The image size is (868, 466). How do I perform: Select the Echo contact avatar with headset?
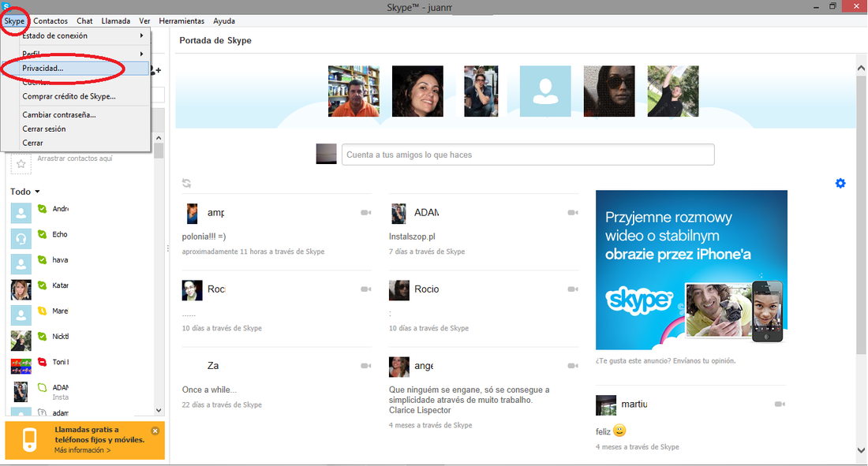[21, 239]
